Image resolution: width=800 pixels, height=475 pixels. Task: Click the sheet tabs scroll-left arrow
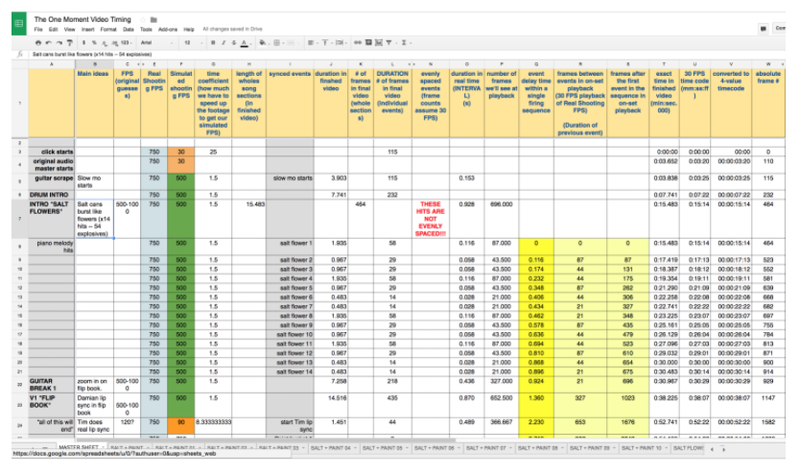coord(712,449)
